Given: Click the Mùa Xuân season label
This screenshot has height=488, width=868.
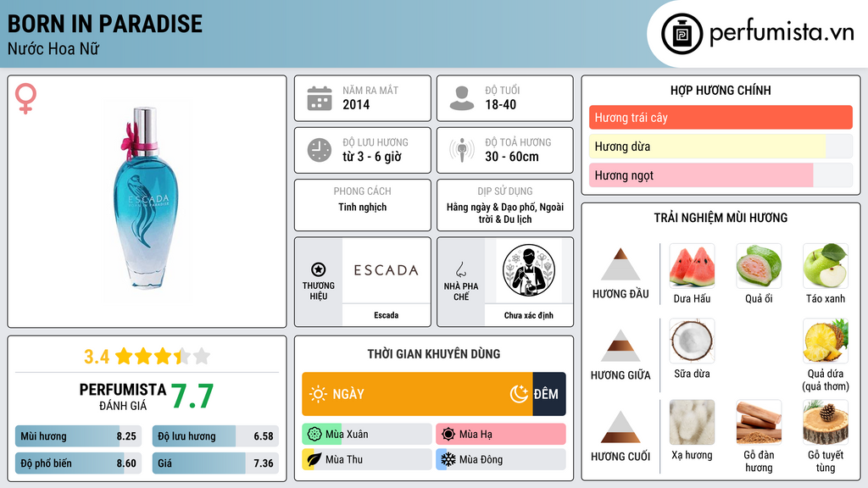Looking at the screenshot, I should tap(347, 435).
